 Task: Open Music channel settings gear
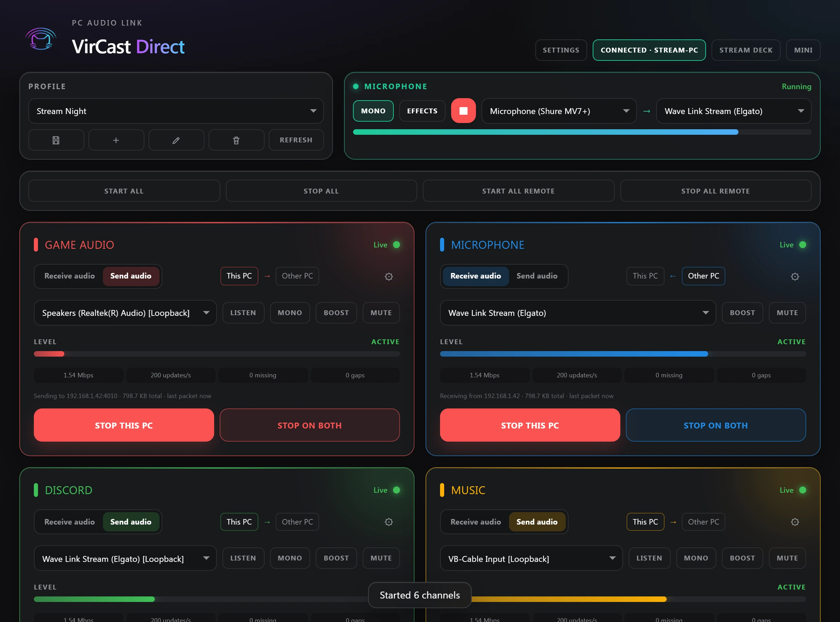795,522
